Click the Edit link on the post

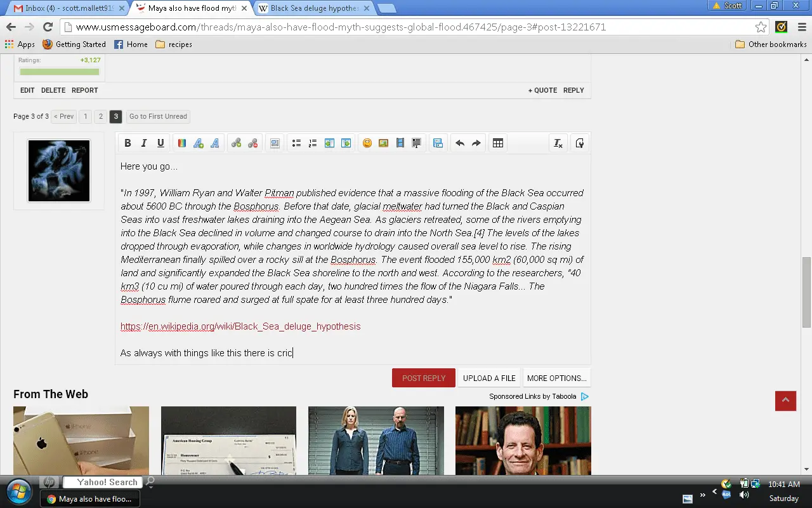click(x=27, y=90)
